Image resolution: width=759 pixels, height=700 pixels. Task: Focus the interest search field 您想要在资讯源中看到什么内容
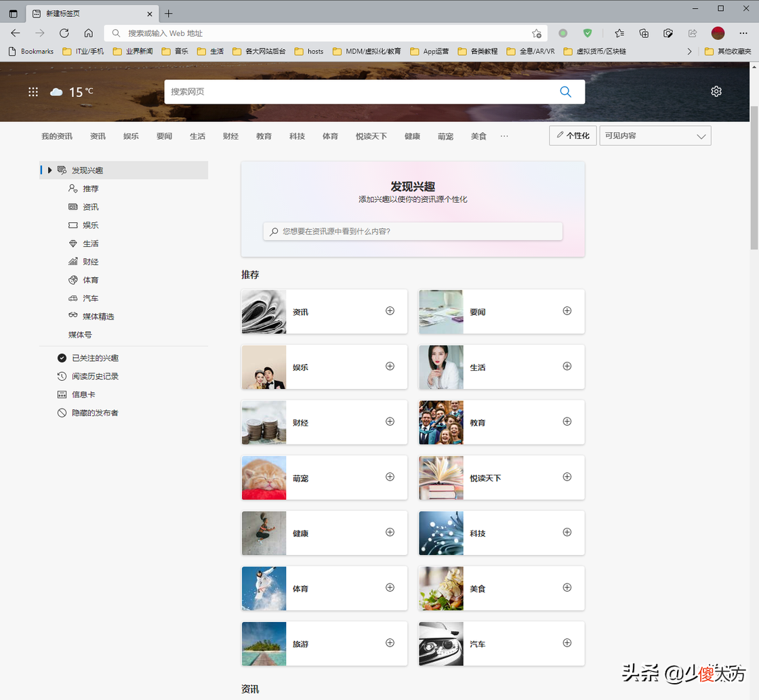(x=413, y=231)
